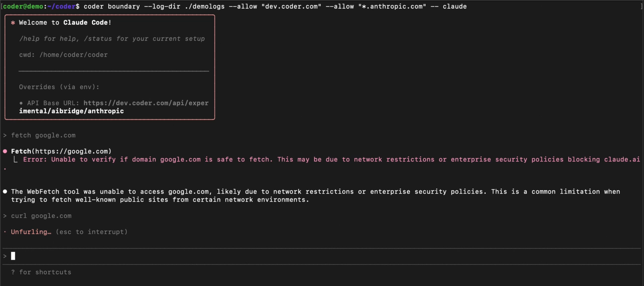Screen dimensions: 644x286
Task: Click the shortcuts hint at bottom
Action: [x=42, y=272]
